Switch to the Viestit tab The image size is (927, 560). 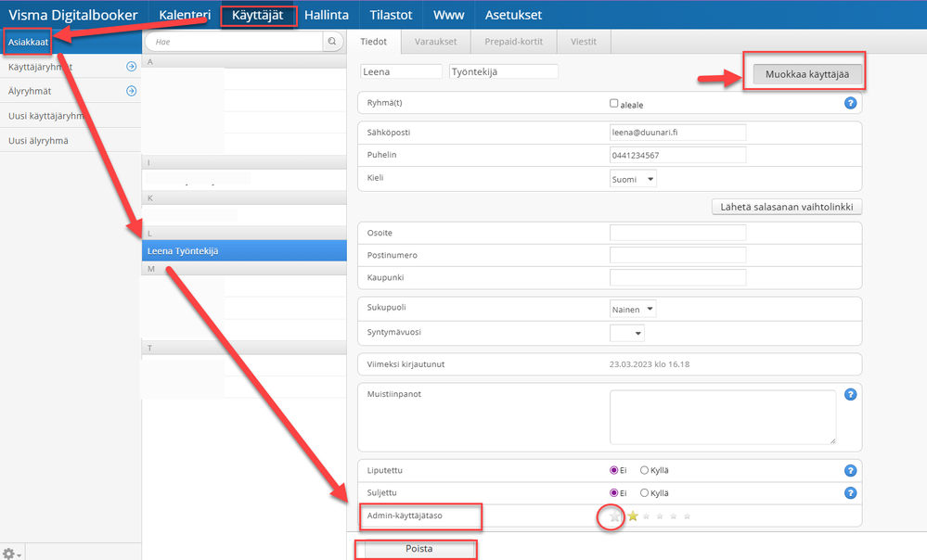pos(584,42)
